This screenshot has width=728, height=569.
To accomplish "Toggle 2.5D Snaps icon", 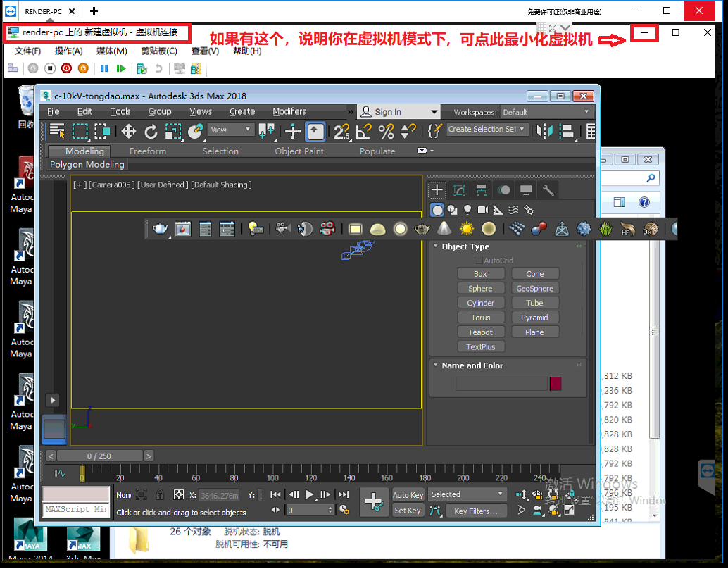I will pyautogui.click(x=341, y=132).
